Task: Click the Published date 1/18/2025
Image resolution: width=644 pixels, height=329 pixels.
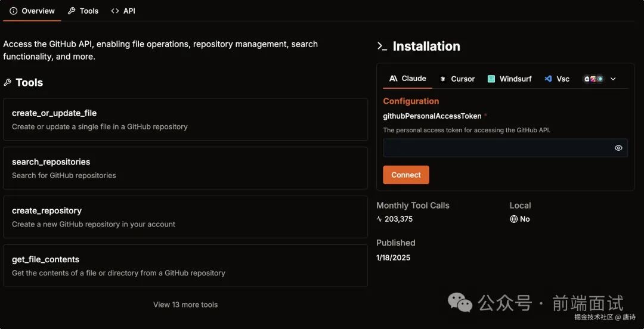Action: pos(393,257)
